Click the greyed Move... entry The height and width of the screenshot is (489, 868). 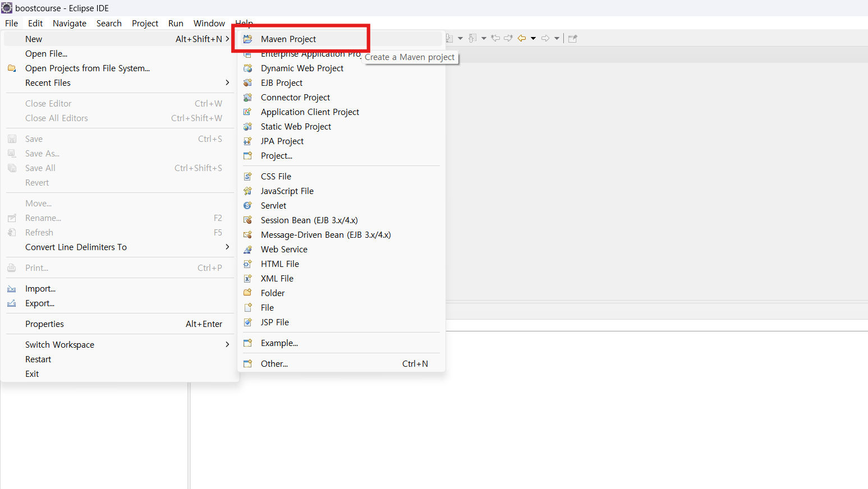point(119,204)
